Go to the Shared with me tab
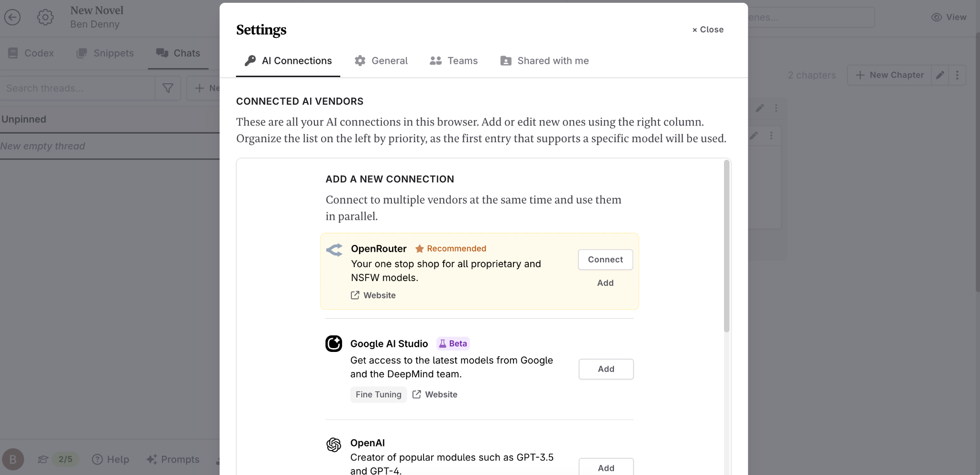Image resolution: width=980 pixels, height=475 pixels. (545, 61)
